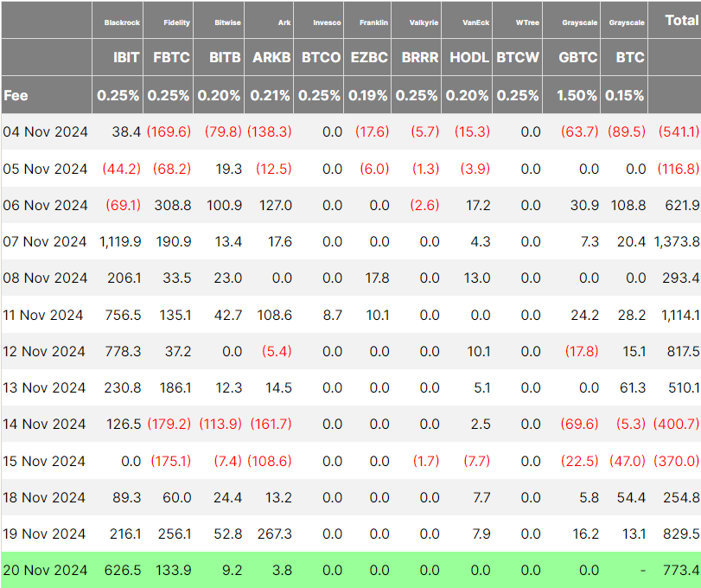Image resolution: width=701 pixels, height=588 pixels.
Task: Click the Fee row label
Action: point(16,95)
